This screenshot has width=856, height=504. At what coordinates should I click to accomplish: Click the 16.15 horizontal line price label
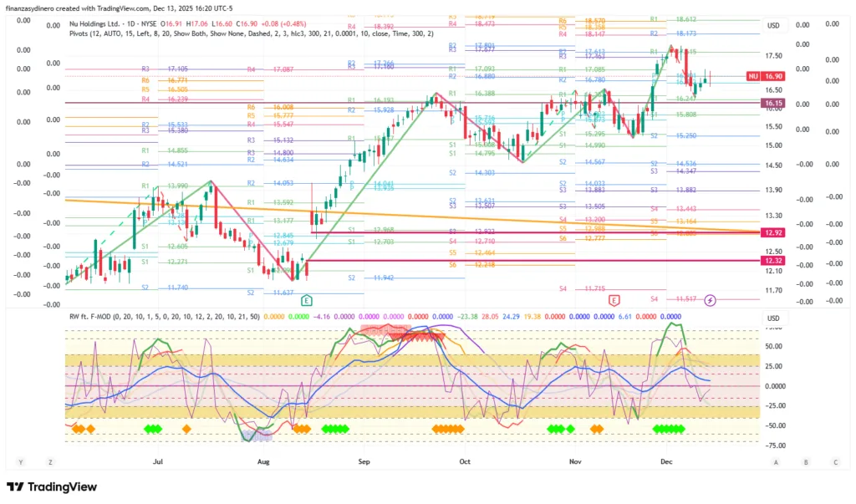coord(772,103)
